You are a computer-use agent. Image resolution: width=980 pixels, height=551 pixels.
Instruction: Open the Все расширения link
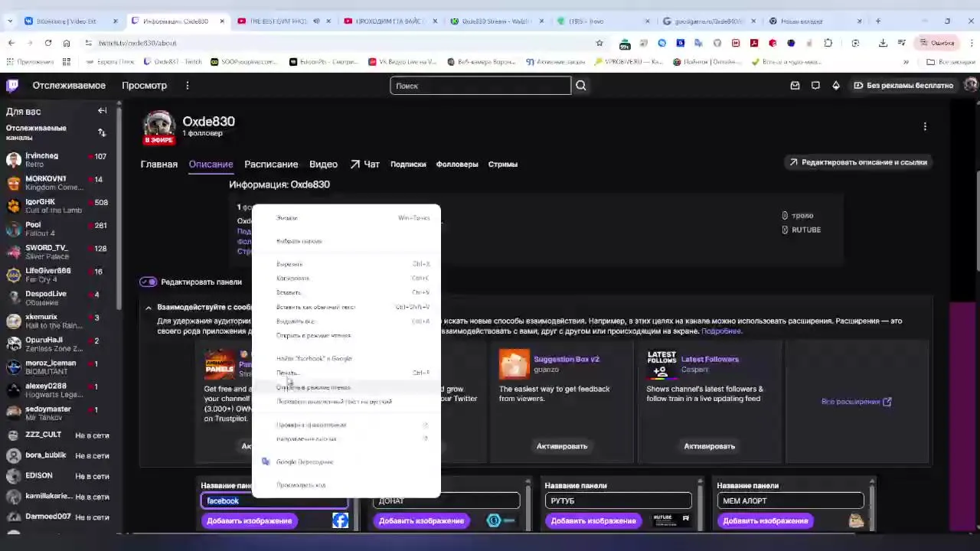coord(856,402)
